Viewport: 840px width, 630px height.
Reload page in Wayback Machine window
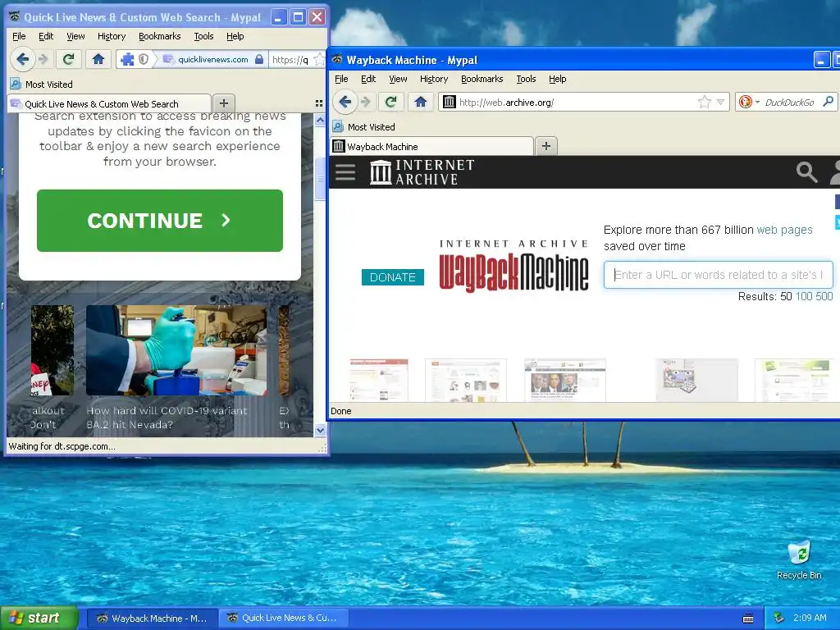pyautogui.click(x=391, y=102)
